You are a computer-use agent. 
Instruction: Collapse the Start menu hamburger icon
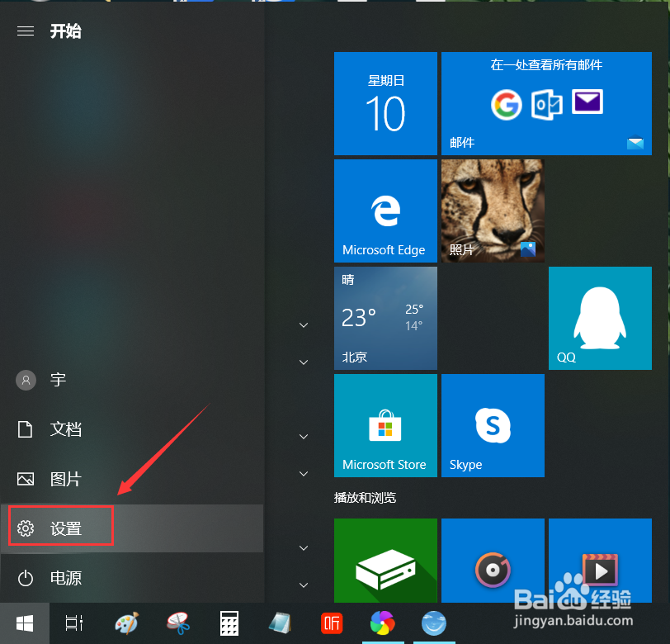point(26,31)
